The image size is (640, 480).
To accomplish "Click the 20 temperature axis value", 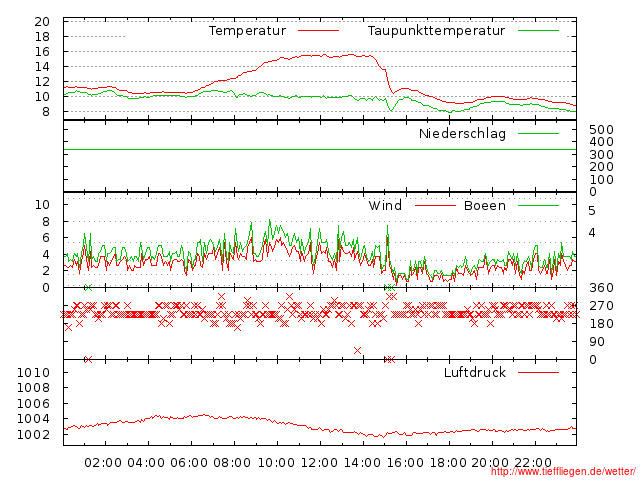I will (x=42, y=22).
